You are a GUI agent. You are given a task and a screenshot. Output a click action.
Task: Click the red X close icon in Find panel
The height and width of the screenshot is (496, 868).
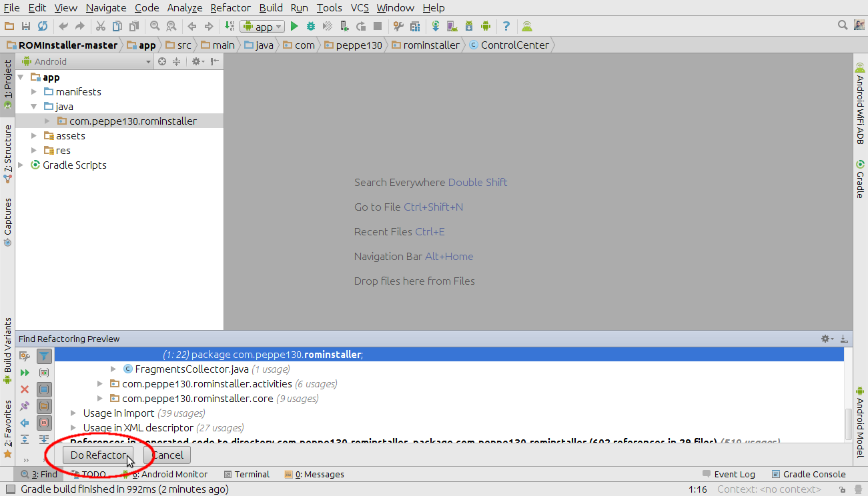tap(25, 389)
